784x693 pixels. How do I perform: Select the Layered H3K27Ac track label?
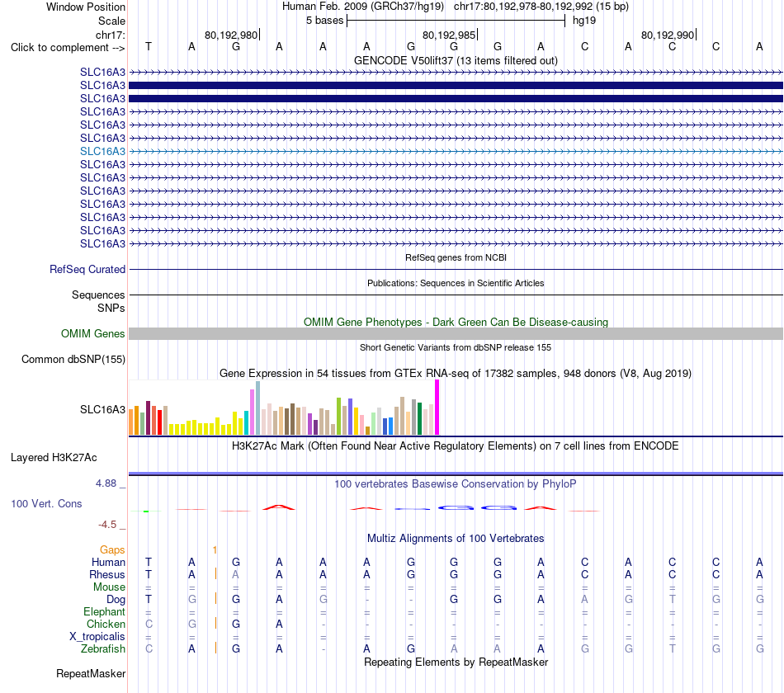coord(54,458)
